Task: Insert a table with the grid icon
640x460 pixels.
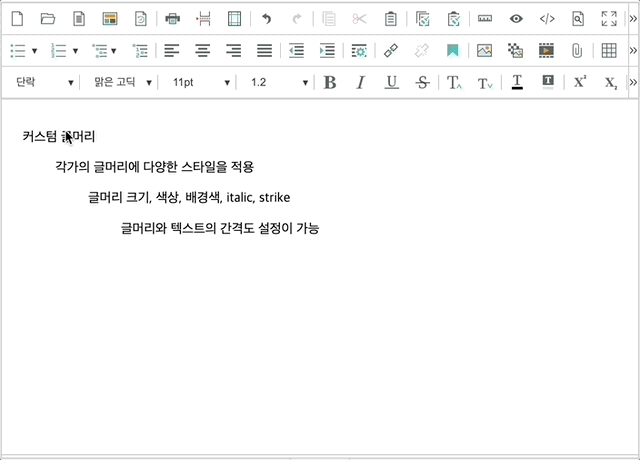Action: (x=608, y=50)
